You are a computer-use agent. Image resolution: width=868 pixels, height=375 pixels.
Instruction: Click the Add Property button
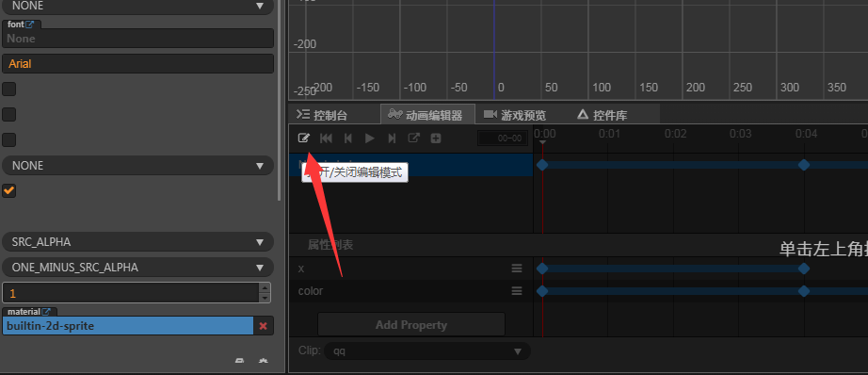tap(410, 325)
